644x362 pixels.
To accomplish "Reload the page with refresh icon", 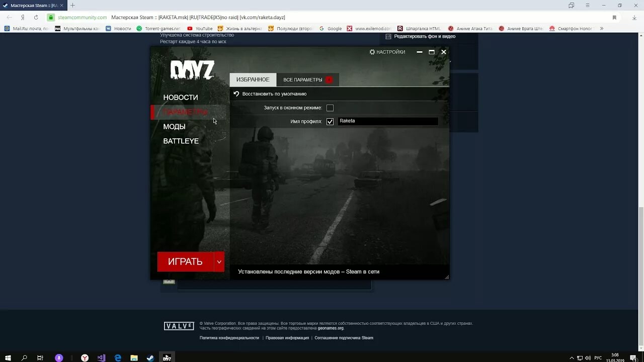I will tap(36, 17).
